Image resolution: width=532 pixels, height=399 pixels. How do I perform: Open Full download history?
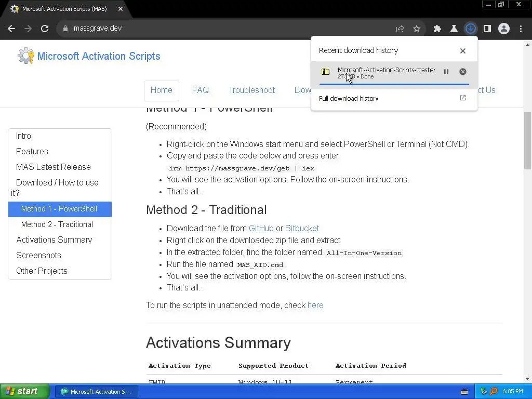pyautogui.click(x=394, y=98)
